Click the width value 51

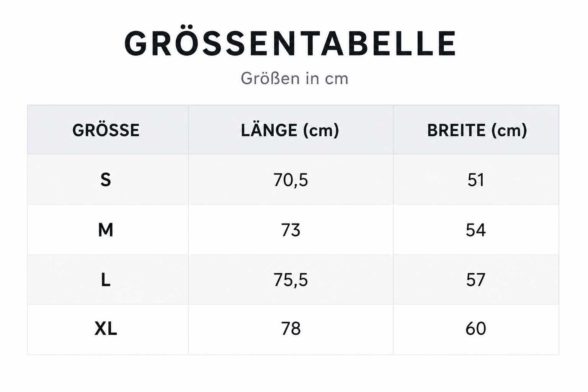click(x=476, y=180)
